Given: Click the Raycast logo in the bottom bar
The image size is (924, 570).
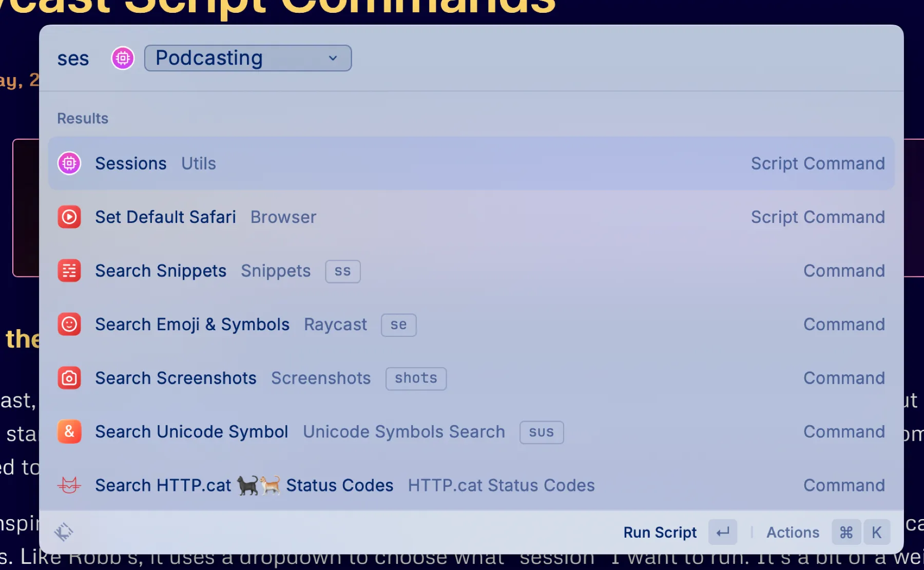Looking at the screenshot, I should click(63, 532).
